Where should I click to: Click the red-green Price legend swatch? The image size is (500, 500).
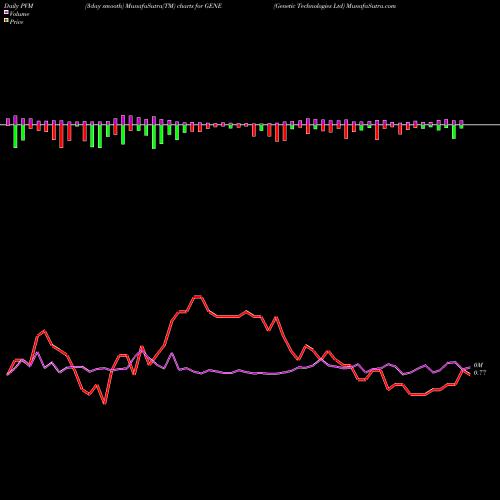pyautogui.click(x=6, y=21)
